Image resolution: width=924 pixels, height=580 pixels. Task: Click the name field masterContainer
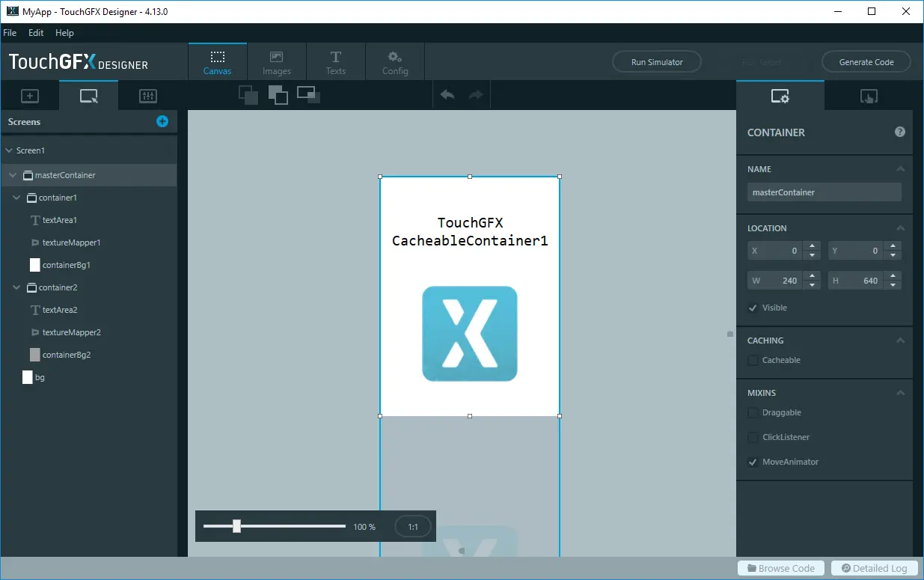click(824, 192)
